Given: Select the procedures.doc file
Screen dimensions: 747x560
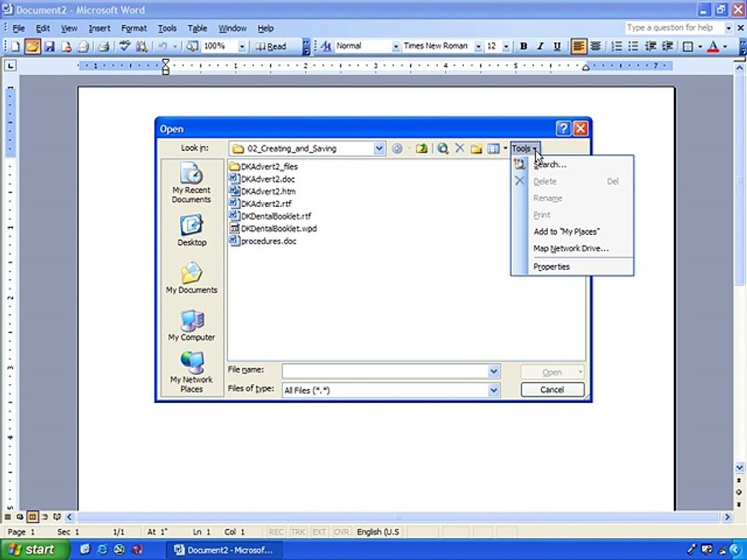Looking at the screenshot, I should click(x=263, y=241).
